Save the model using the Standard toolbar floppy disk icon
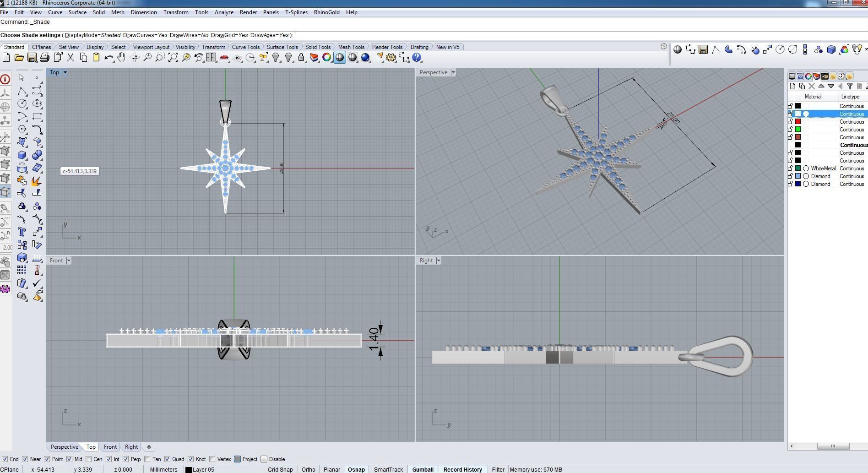The width and height of the screenshot is (868, 473). tap(32, 57)
